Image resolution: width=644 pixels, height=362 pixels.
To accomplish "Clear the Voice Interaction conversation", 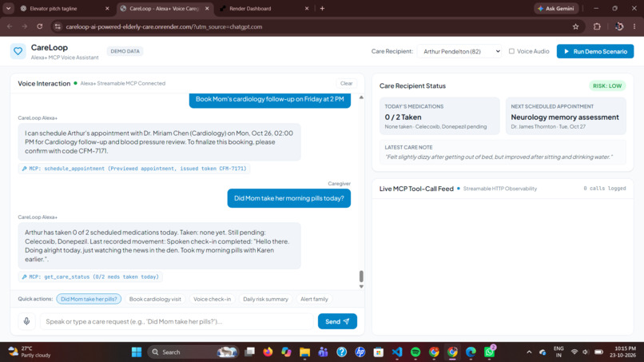I will pyautogui.click(x=346, y=83).
